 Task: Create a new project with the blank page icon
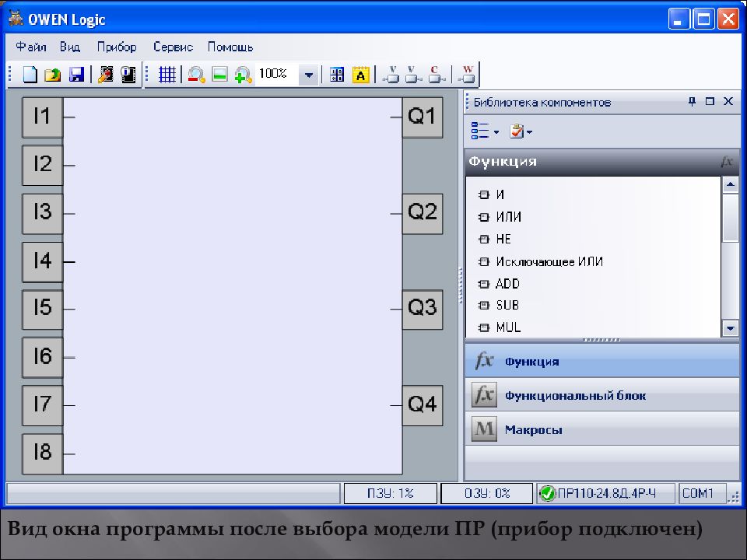(30, 75)
